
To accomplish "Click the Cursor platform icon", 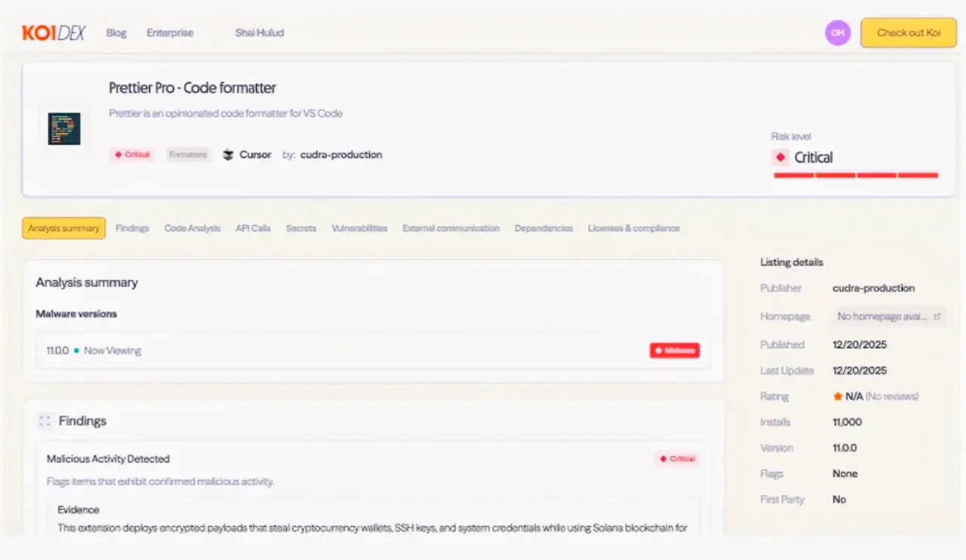I will [x=228, y=155].
